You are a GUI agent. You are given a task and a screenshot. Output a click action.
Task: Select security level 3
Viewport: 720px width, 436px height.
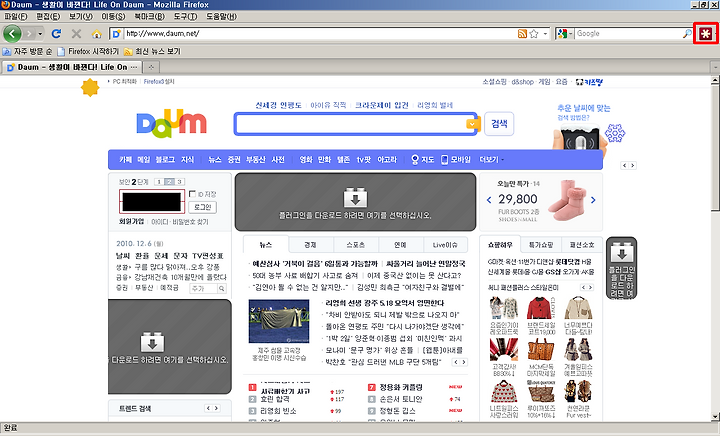click(x=180, y=182)
